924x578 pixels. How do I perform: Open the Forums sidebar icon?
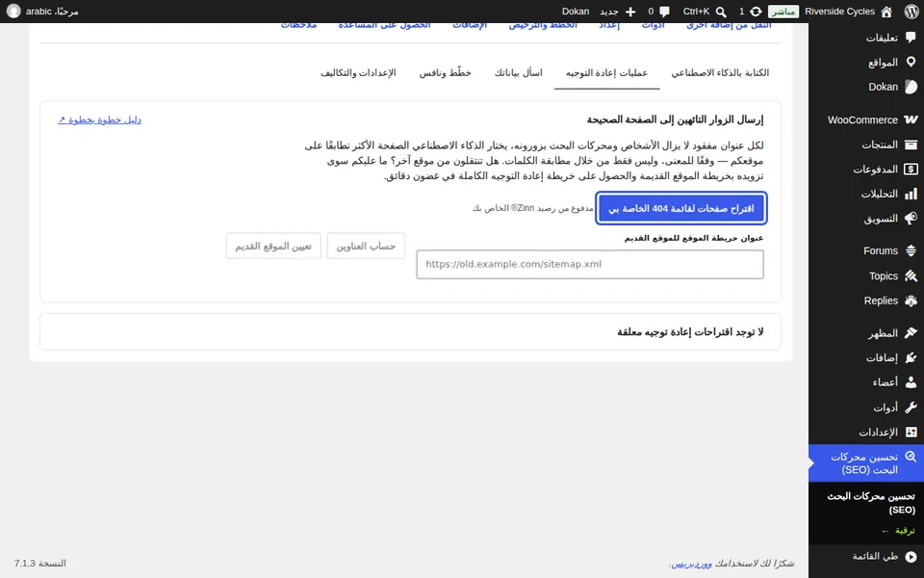[911, 250]
